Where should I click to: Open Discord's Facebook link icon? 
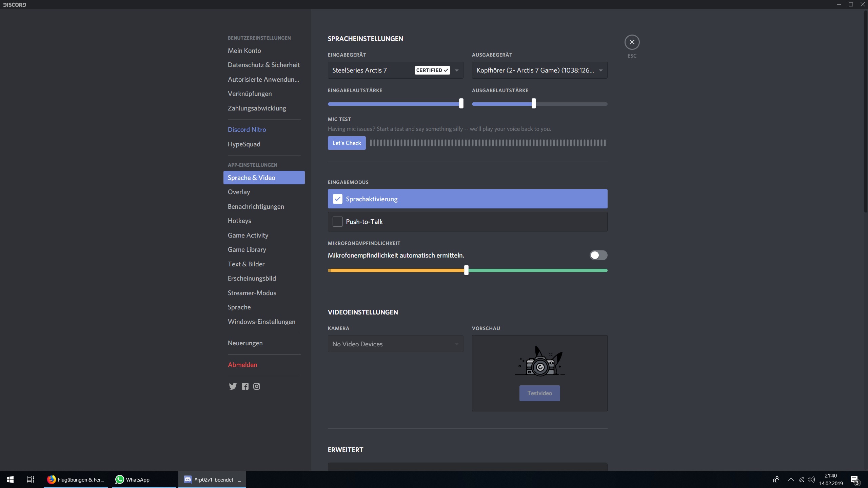point(245,386)
